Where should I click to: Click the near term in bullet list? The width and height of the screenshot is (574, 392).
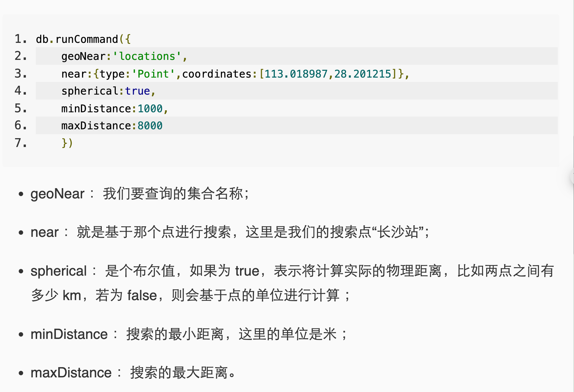(45, 232)
